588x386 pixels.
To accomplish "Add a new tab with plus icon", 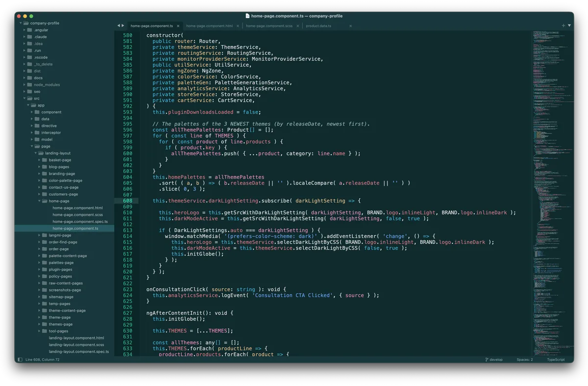I will tap(563, 26).
